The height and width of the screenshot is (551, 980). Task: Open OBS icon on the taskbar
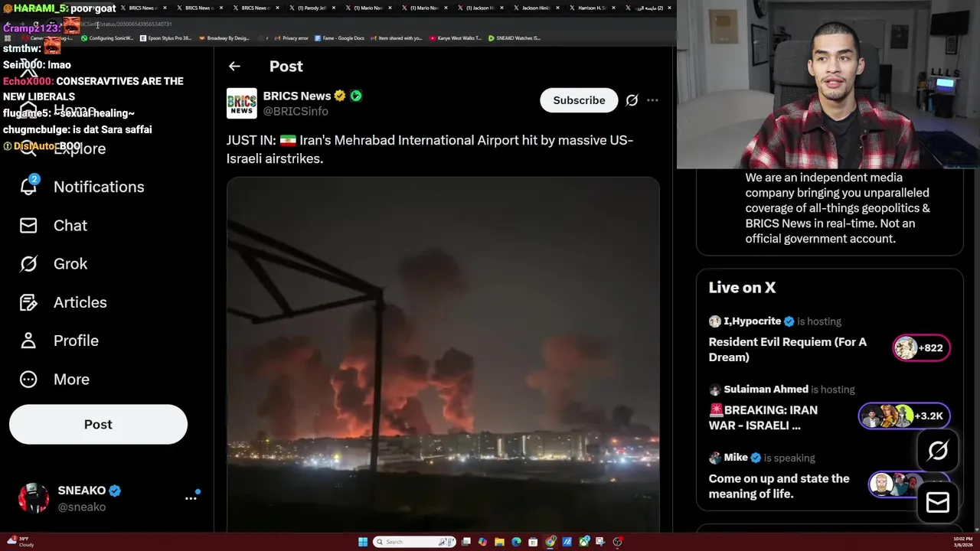point(618,542)
